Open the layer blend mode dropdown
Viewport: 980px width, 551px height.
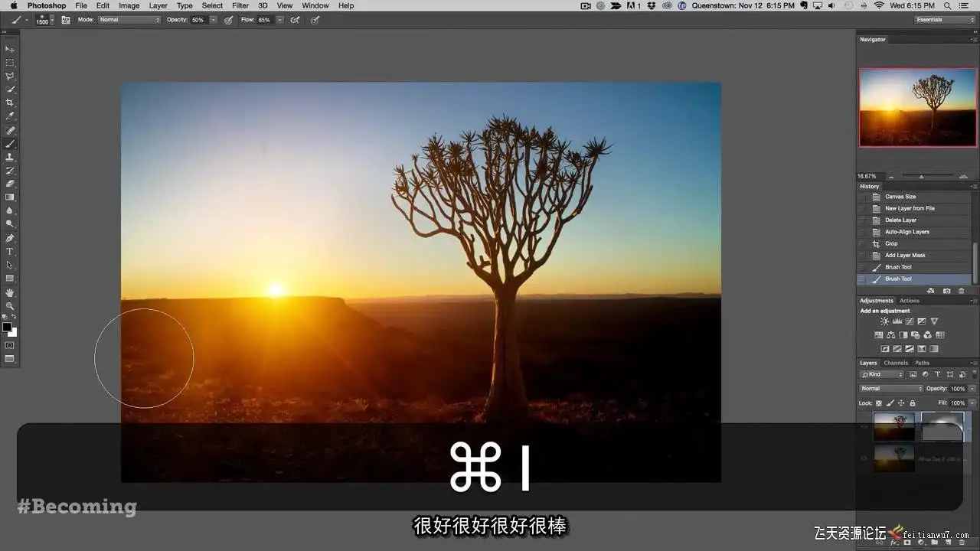click(892, 389)
